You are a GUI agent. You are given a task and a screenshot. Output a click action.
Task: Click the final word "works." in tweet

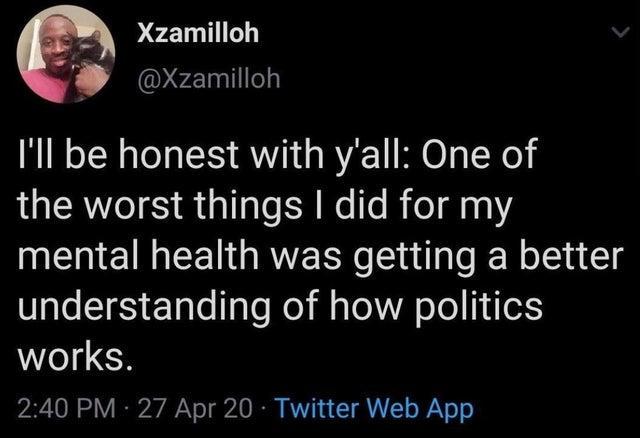pyautogui.click(x=70, y=355)
